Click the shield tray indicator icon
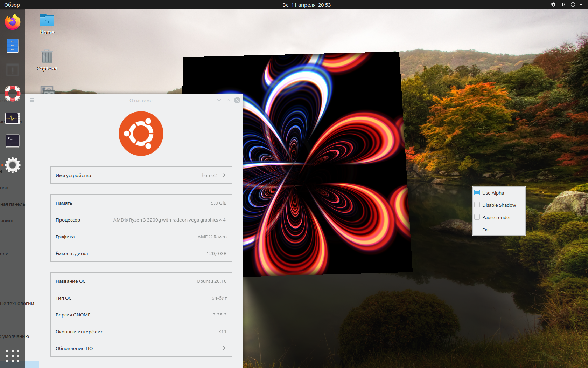Viewport: 588px width, 368px height. (x=553, y=5)
